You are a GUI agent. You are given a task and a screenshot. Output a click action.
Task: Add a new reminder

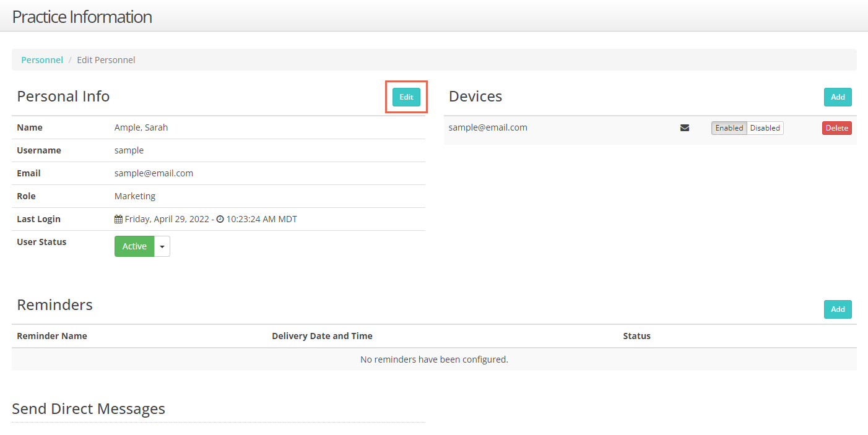838,309
